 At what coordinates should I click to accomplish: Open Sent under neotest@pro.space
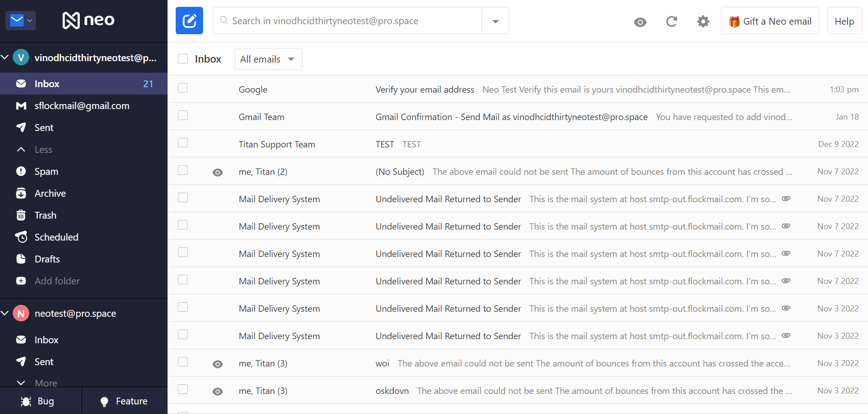pyautogui.click(x=84, y=362)
